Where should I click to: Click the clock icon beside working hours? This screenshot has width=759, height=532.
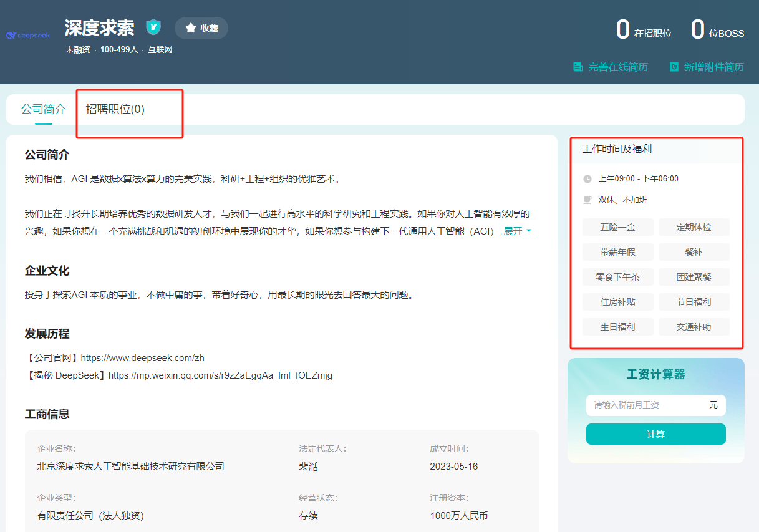tap(587, 179)
